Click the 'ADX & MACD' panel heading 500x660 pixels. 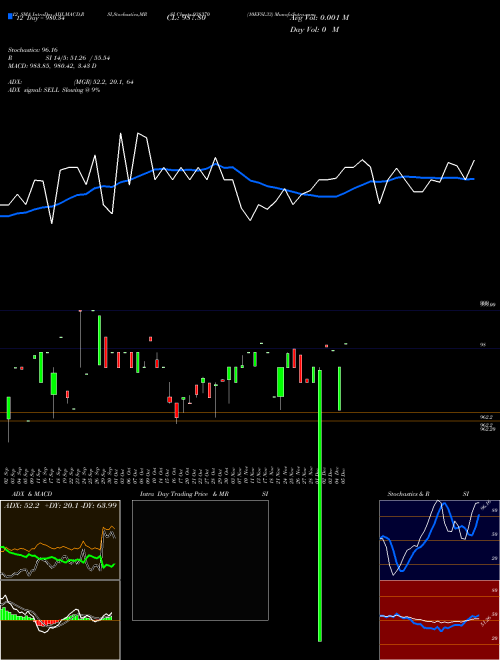[32, 494]
